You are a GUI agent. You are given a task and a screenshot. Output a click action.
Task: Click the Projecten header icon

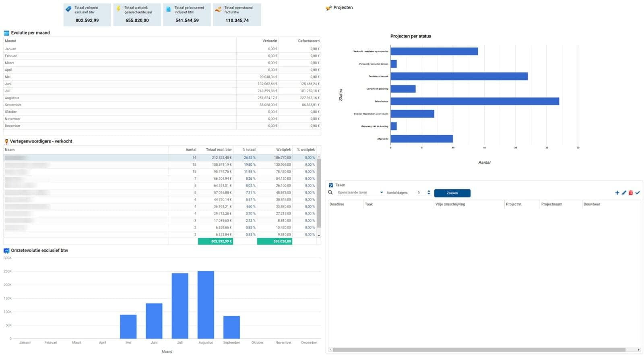coord(329,8)
